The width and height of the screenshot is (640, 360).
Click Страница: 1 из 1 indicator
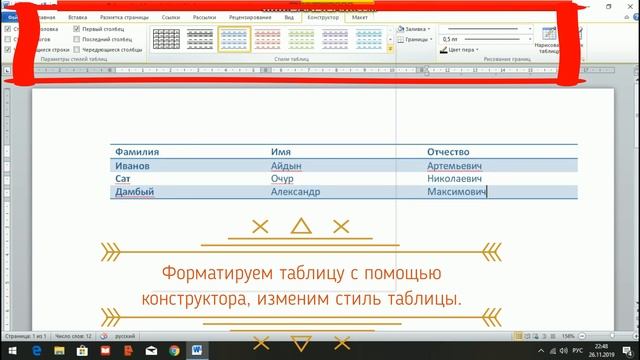pyautogui.click(x=25, y=336)
